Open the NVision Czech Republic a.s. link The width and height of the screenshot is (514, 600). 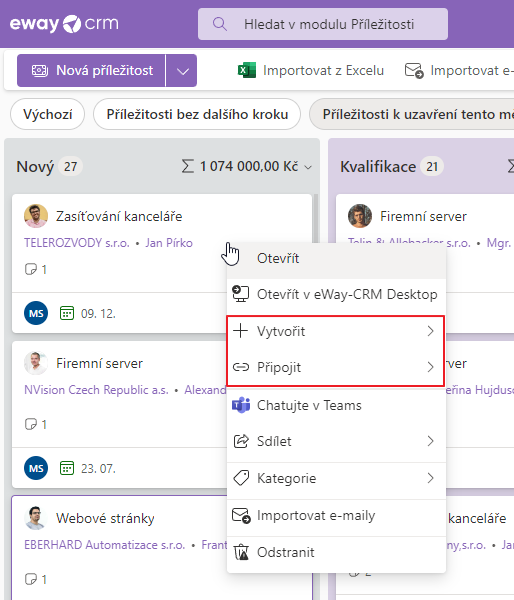coord(96,390)
